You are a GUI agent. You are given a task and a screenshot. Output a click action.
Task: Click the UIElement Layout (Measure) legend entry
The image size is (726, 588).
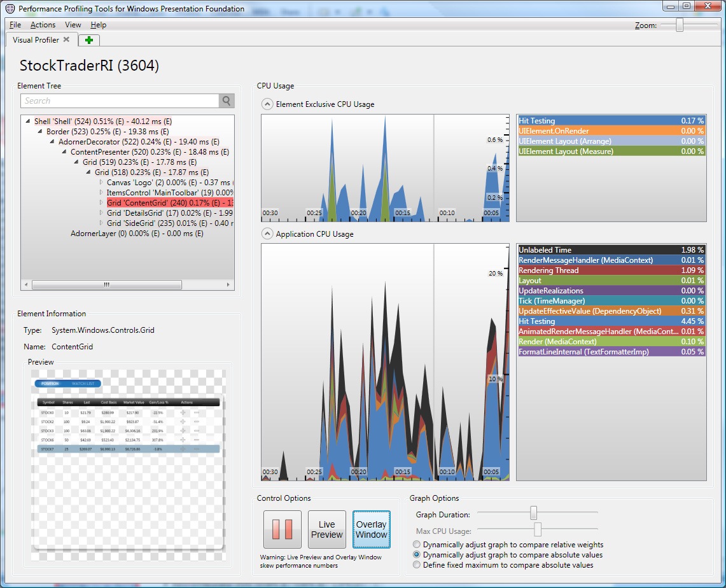click(x=611, y=151)
